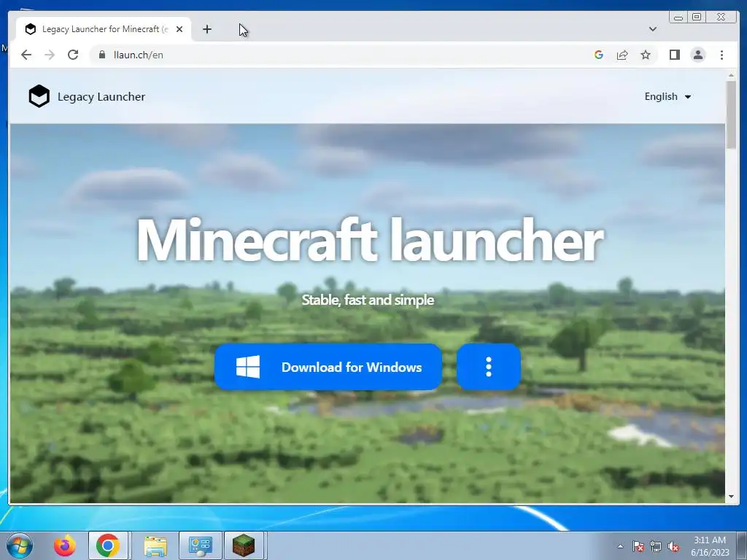Open the control panel taskbar item
Screen dimensions: 747x560
[x=200, y=545]
